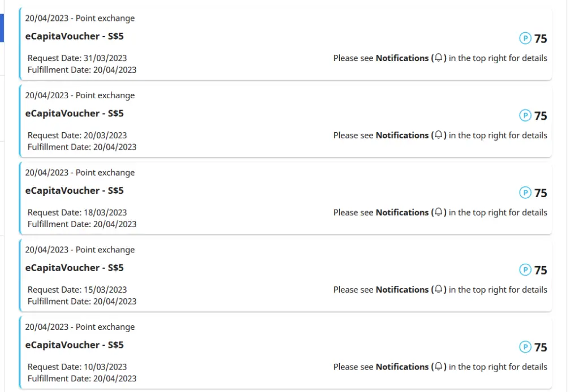Open eCapitaVoucher title requested 31/03/2023
Viewport: 579px width, 392px height.
[74, 36]
